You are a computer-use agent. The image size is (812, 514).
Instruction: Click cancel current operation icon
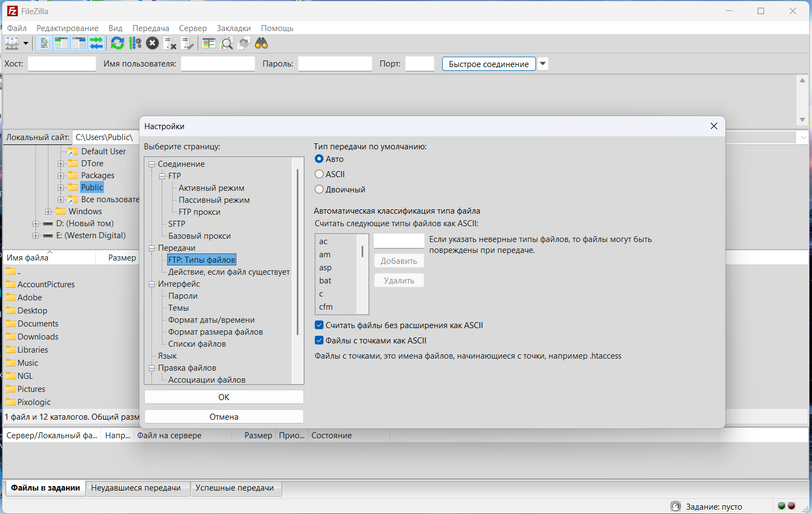152,43
